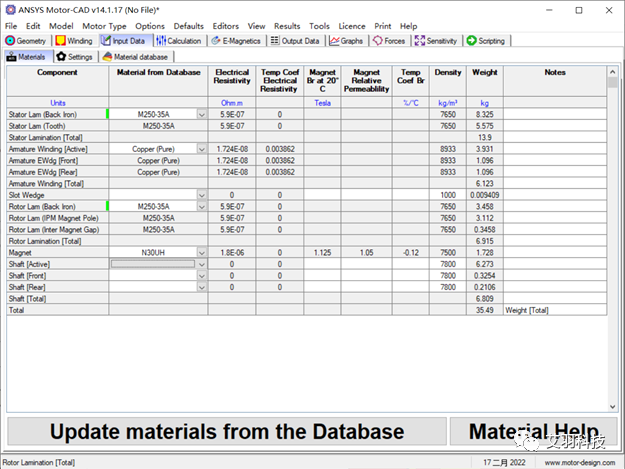Click the Weight [Total] notes cell

pos(555,310)
